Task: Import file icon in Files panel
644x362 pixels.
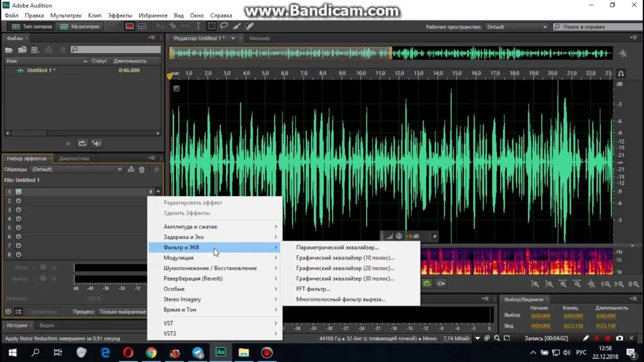Action: [x=22, y=49]
